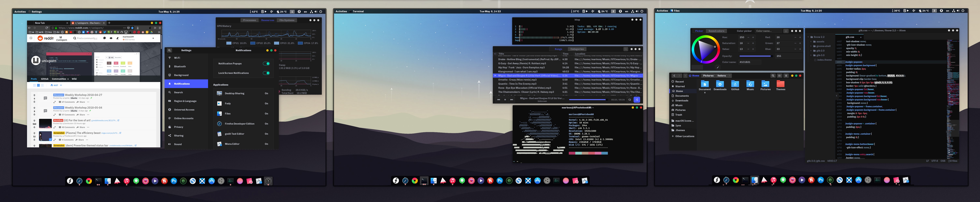Image resolution: width=980 pixels, height=202 pixels.
Task: Open the Wiki tab on unixporn
Action: coord(74,79)
